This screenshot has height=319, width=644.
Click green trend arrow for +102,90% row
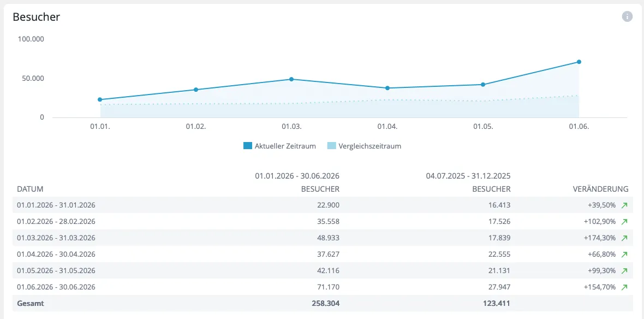(624, 222)
